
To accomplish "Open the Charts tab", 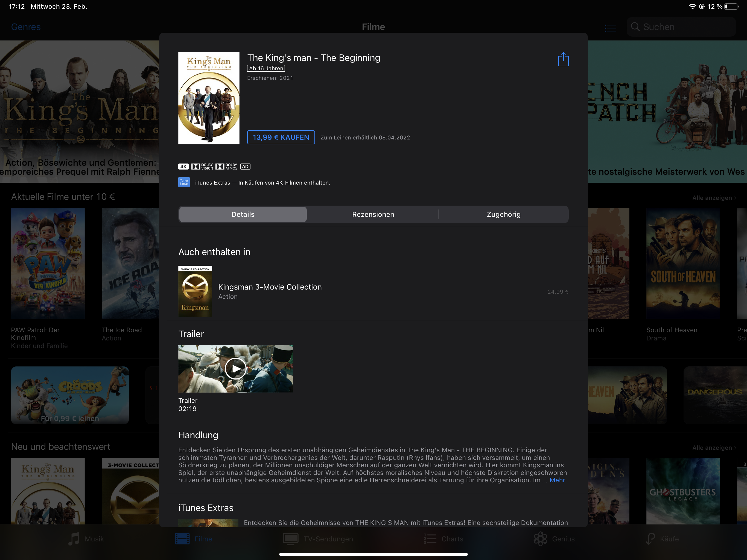I will tap(443, 539).
